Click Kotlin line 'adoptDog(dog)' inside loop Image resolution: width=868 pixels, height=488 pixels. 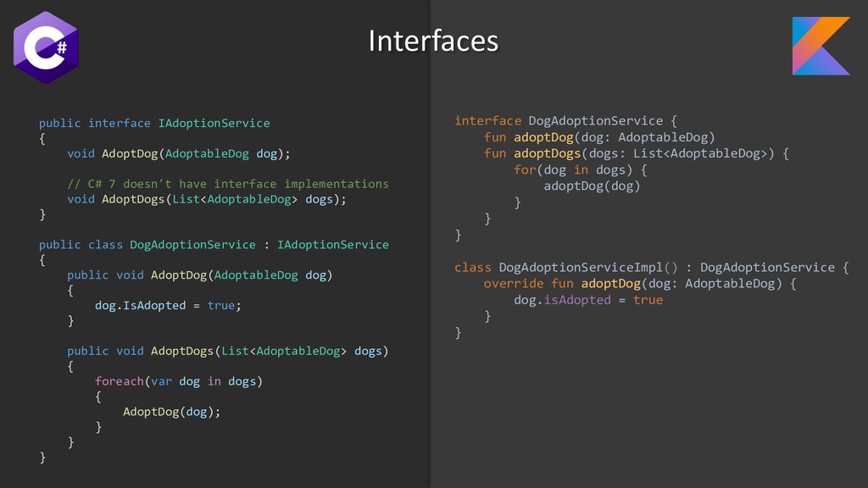click(593, 186)
